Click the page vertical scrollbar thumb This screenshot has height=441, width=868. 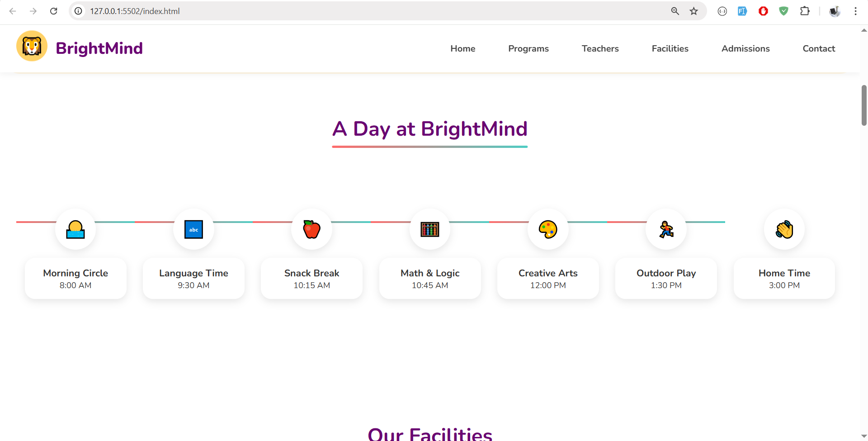tap(863, 105)
